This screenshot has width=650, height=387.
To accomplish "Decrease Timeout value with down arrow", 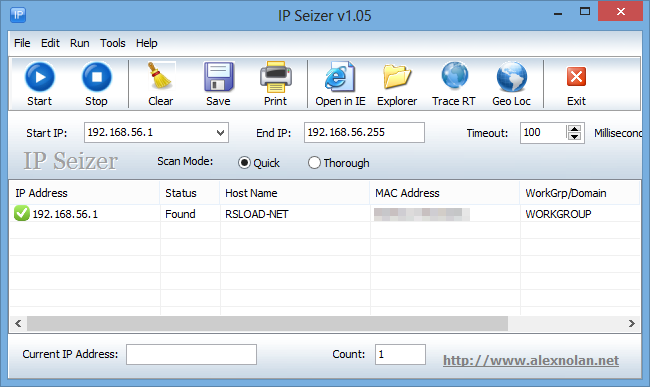I will click(575, 137).
